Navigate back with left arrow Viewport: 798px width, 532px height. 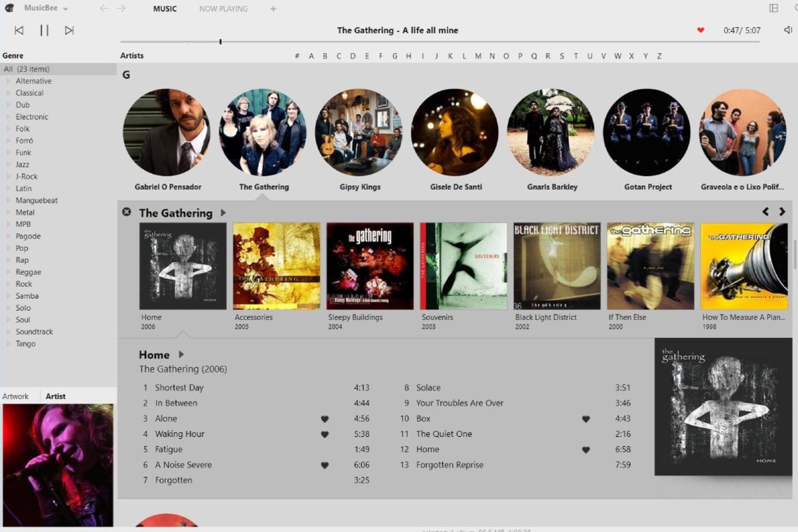tap(104, 8)
